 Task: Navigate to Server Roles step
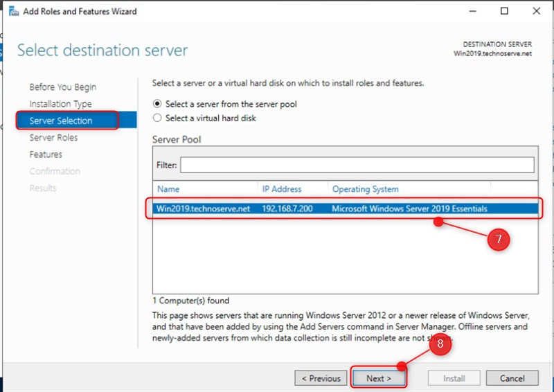pos(53,138)
